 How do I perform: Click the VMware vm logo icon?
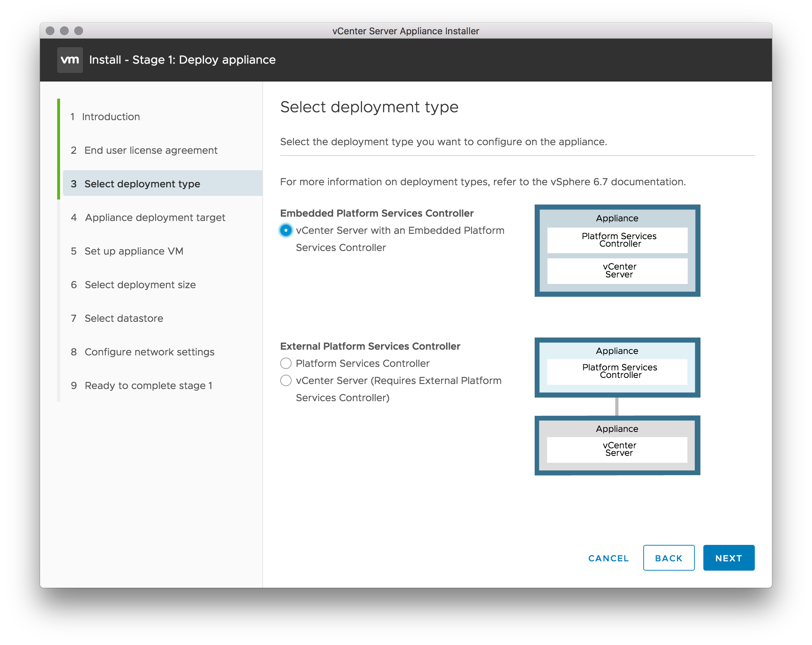tap(70, 59)
